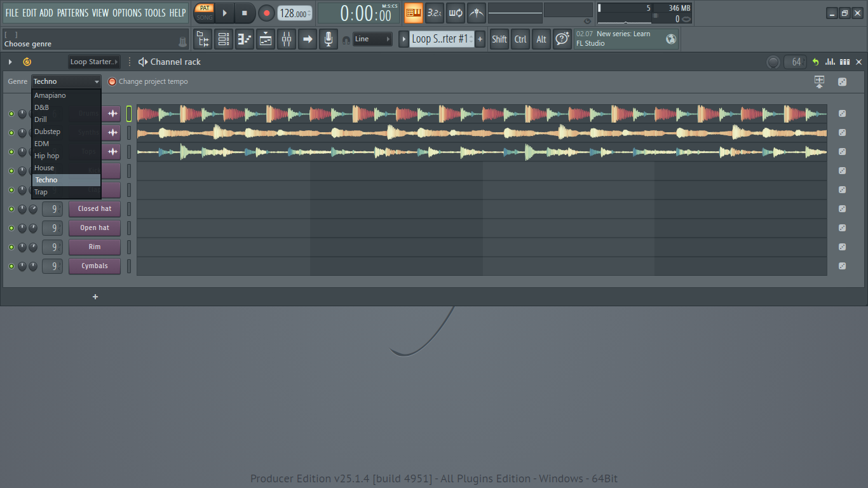
Task: Click the orange loop icon in rack header
Action: coord(27,62)
